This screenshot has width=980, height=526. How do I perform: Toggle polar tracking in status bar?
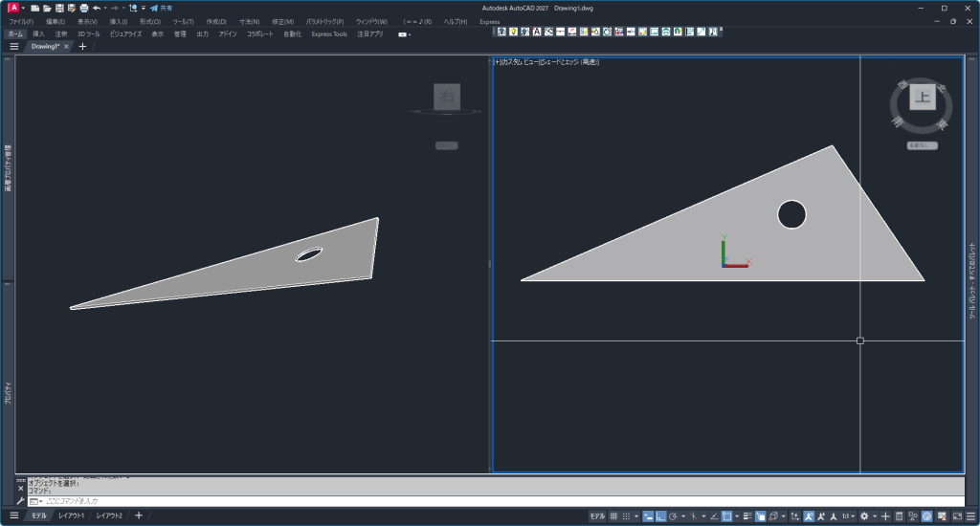674,516
